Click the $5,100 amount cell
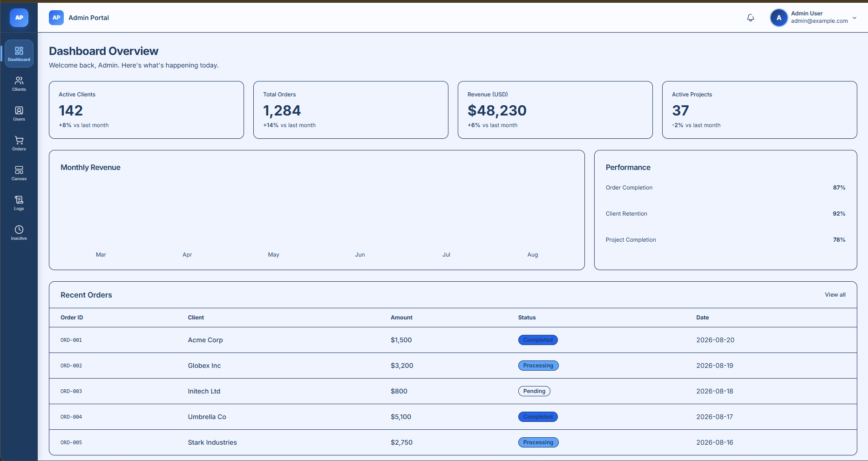 coord(401,417)
